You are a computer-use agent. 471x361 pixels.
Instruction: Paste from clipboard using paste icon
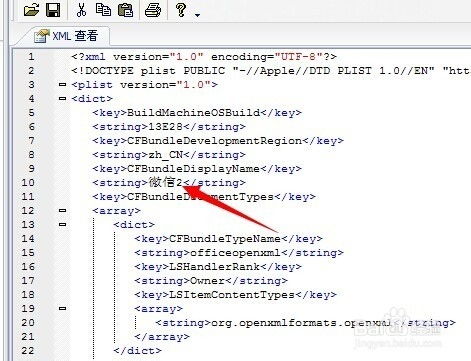pos(125,10)
